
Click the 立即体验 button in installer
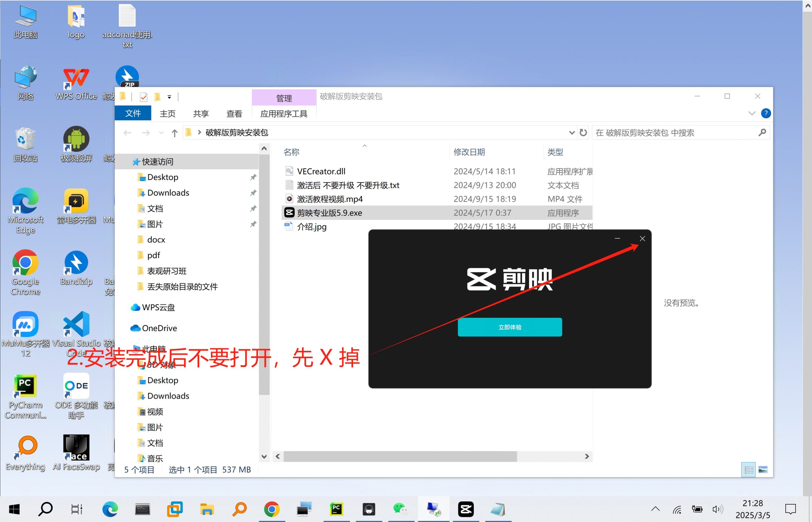(x=510, y=327)
